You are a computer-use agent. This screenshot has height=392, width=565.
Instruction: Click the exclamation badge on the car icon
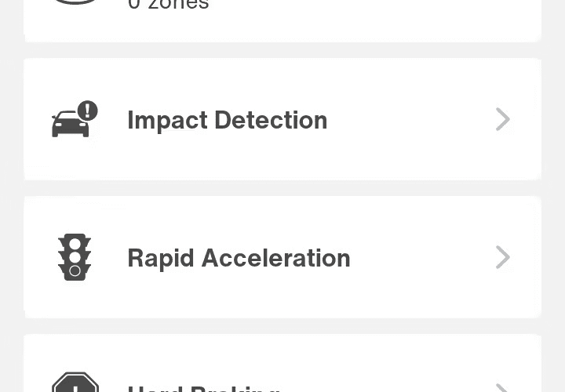(x=88, y=110)
